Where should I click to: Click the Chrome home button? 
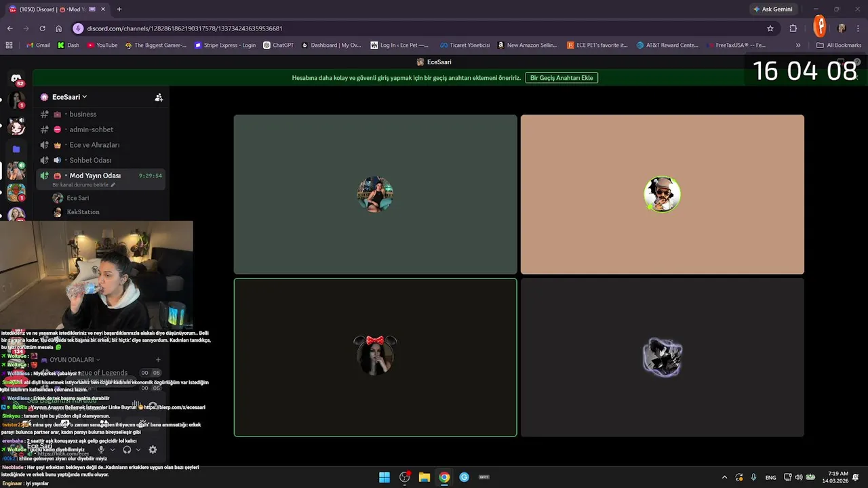[58, 28]
